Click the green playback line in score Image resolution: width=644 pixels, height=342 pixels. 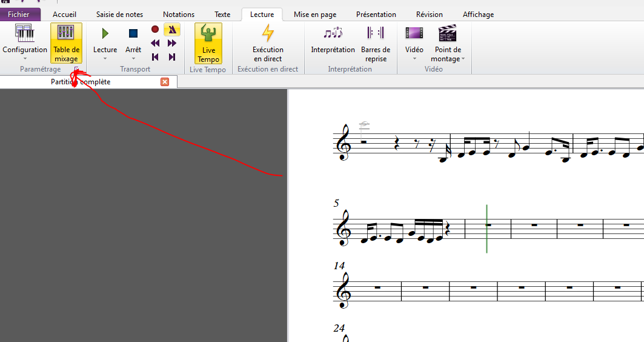coord(486,229)
